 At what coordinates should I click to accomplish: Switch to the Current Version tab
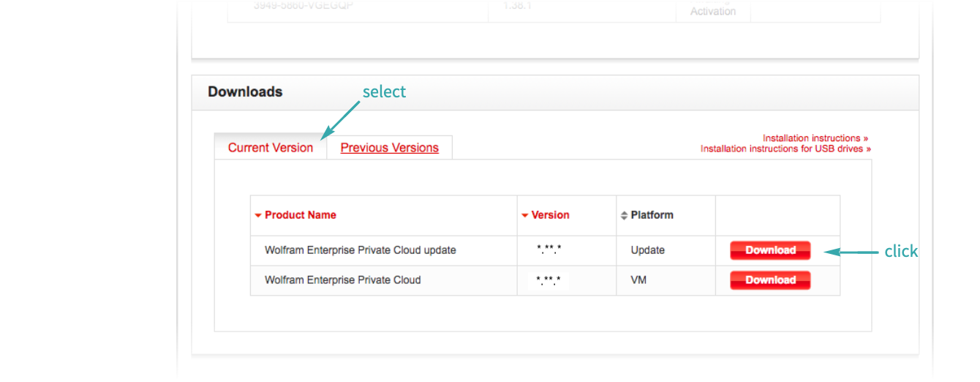coord(271,148)
